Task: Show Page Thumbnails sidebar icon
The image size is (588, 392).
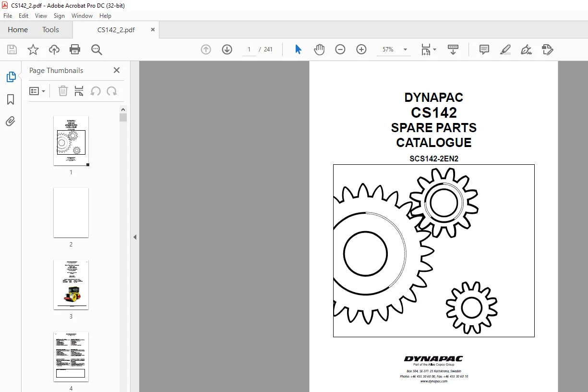Action: click(11, 77)
